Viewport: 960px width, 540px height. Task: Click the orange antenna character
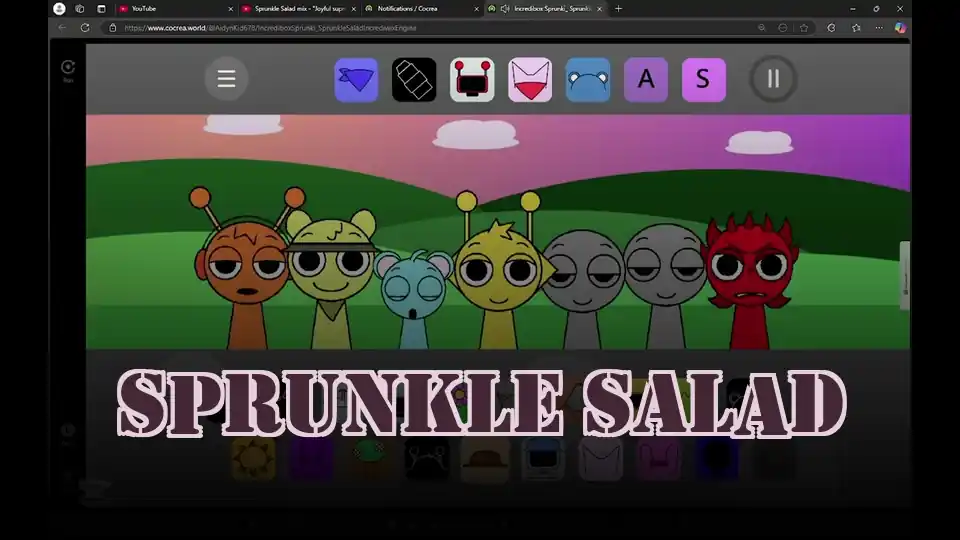[246, 269]
